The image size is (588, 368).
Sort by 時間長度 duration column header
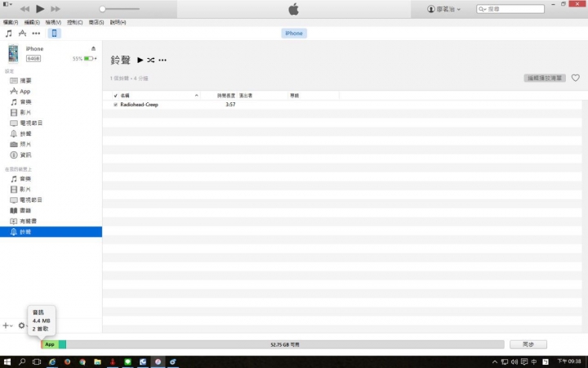(226, 96)
